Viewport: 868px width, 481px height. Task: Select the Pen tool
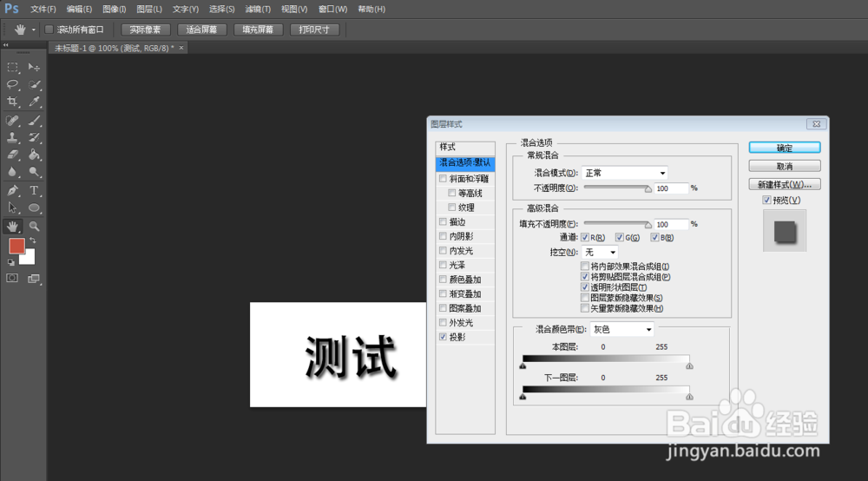[12, 191]
